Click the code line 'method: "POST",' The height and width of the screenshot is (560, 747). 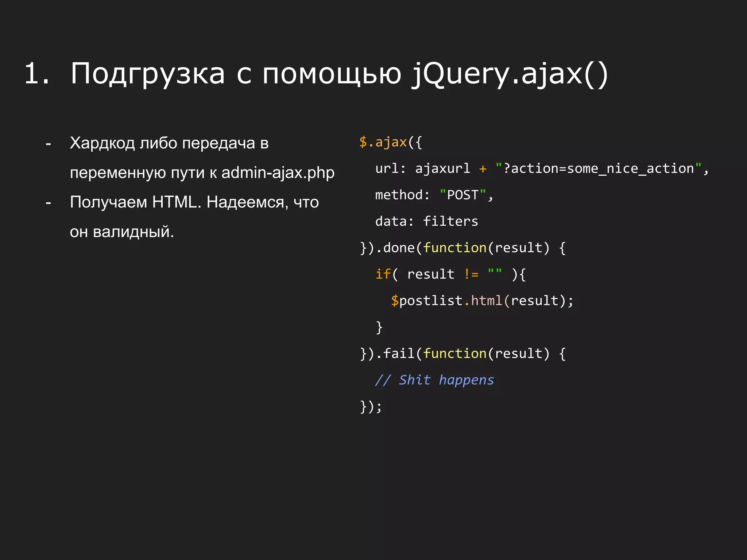point(434,195)
